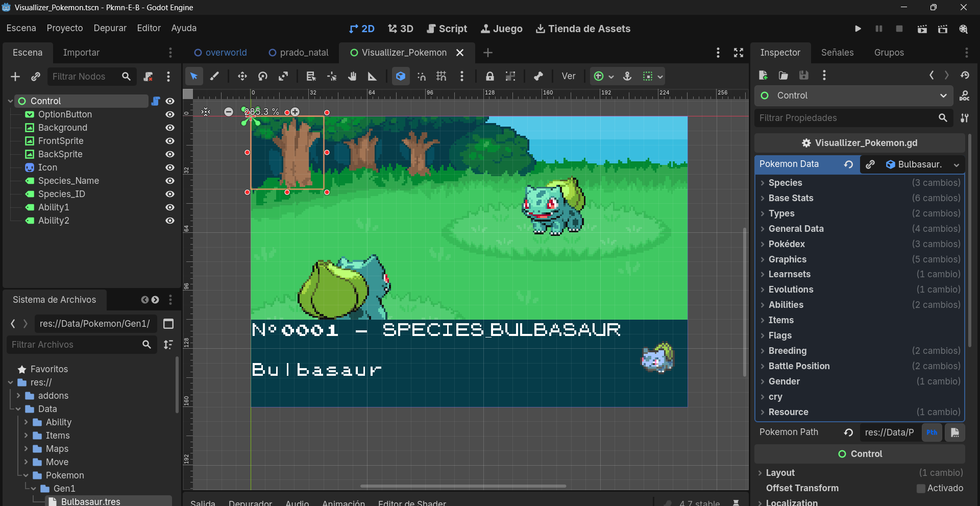The image size is (980, 506).
Task: Open the Bulbasaur resource dropdown arrow
Action: click(x=956, y=164)
